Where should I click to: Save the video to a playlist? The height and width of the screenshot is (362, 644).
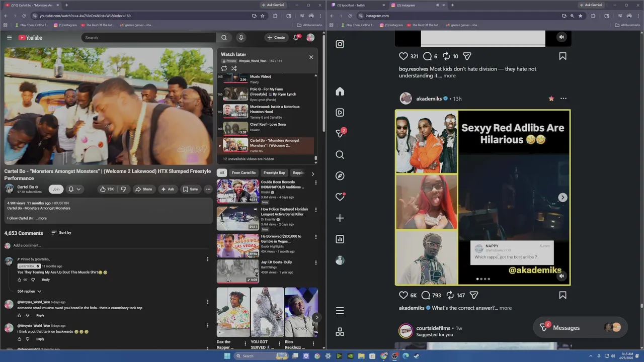pos(190,189)
